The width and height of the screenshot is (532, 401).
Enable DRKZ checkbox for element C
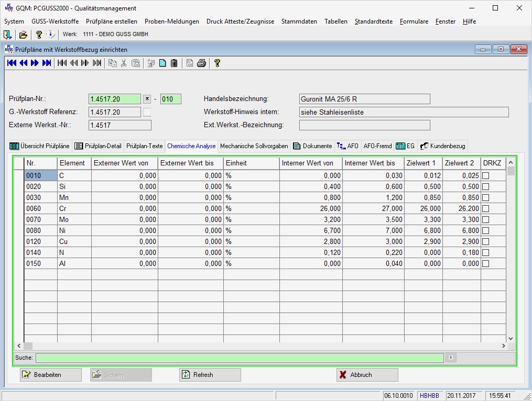click(486, 175)
